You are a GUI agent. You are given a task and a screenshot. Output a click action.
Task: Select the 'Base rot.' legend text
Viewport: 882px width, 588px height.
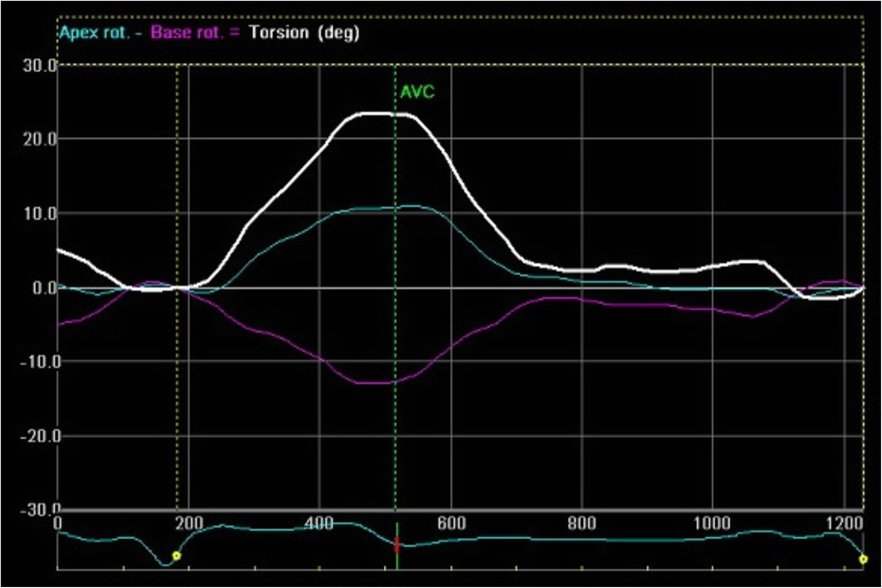[x=187, y=32]
